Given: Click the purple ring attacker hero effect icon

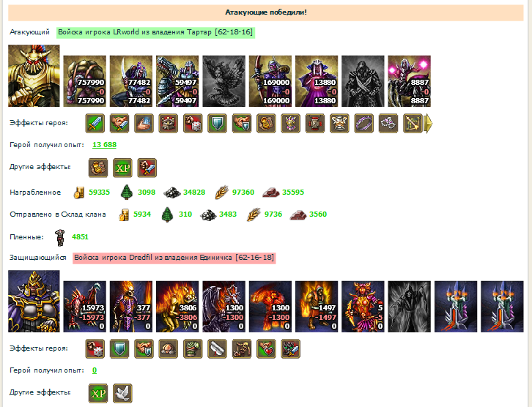Looking at the screenshot, I should click(x=363, y=124).
